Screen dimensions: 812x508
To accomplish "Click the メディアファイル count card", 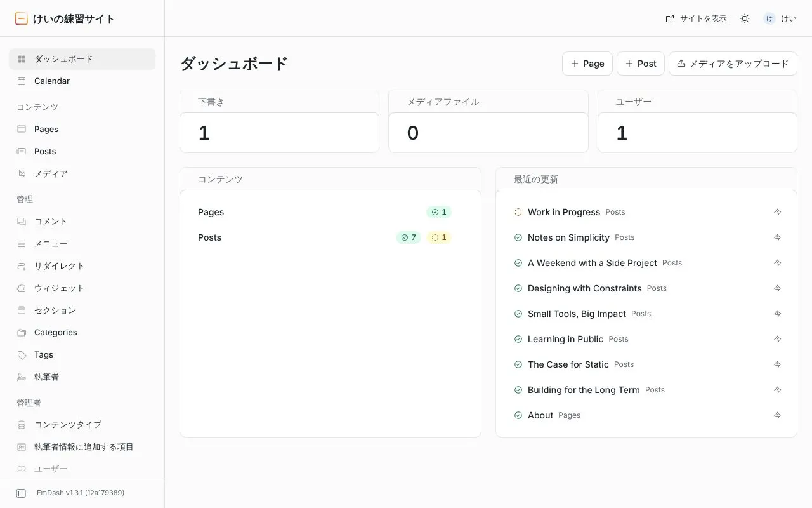I will point(488,121).
